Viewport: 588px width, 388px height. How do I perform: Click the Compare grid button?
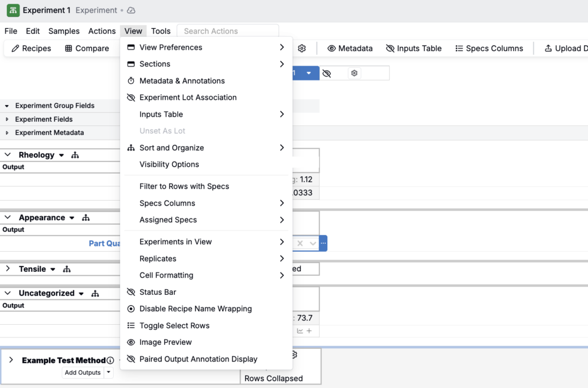(x=87, y=48)
